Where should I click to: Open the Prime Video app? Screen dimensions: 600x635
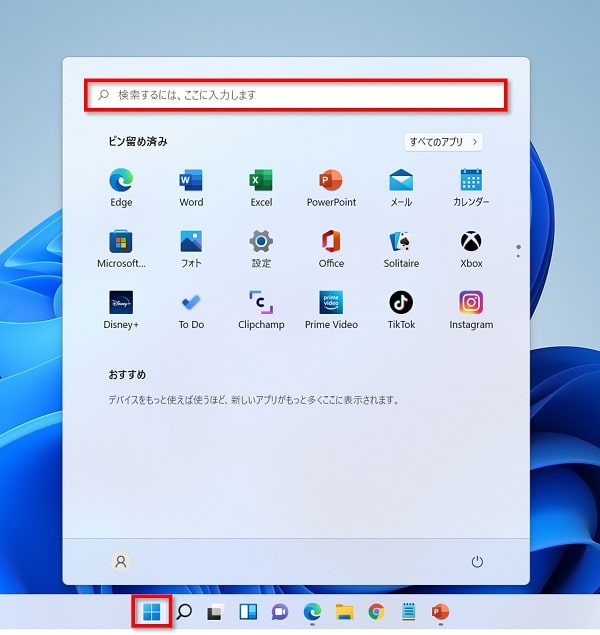(331, 310)
